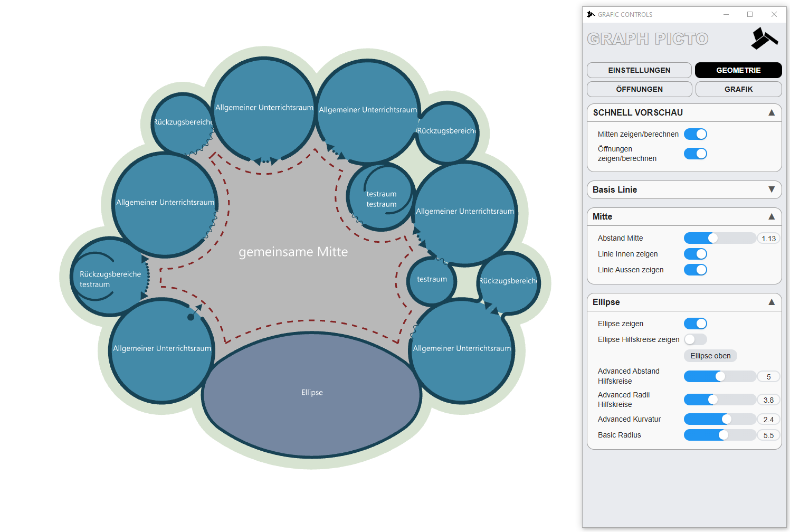Image resolution: width=790 pixels, height=532 pixels.
Task: Minimize the Grafic Controls window
Action: 726,14
